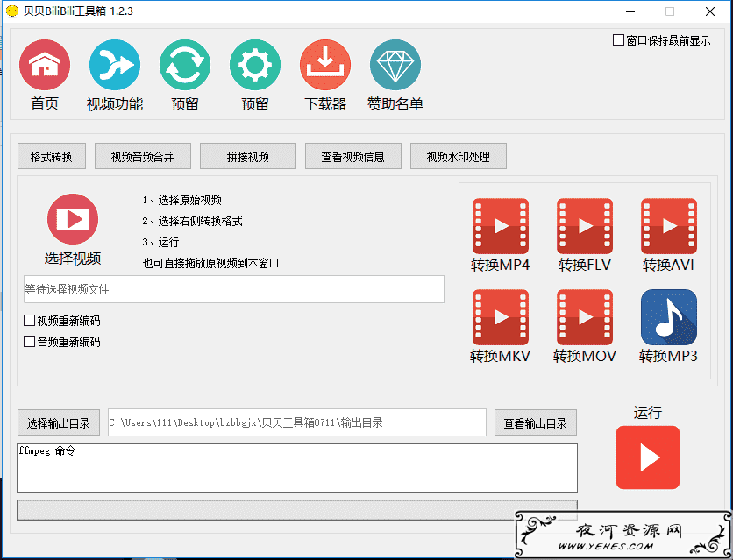Viewport: 733px width, 560px height.
Task: Click the ffmpeg 命令 text area
Action: pyautogui.click(x=297, y=468)
